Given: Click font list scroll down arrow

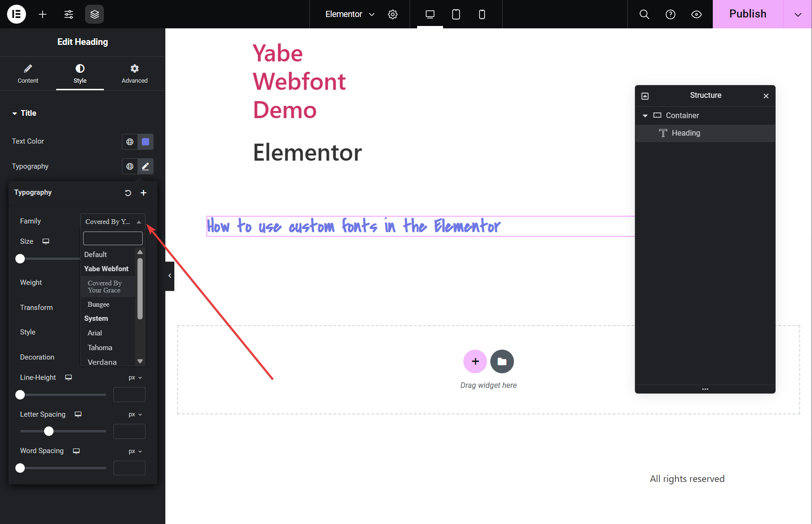Looking at the screenshot, I should coord(140,361).
